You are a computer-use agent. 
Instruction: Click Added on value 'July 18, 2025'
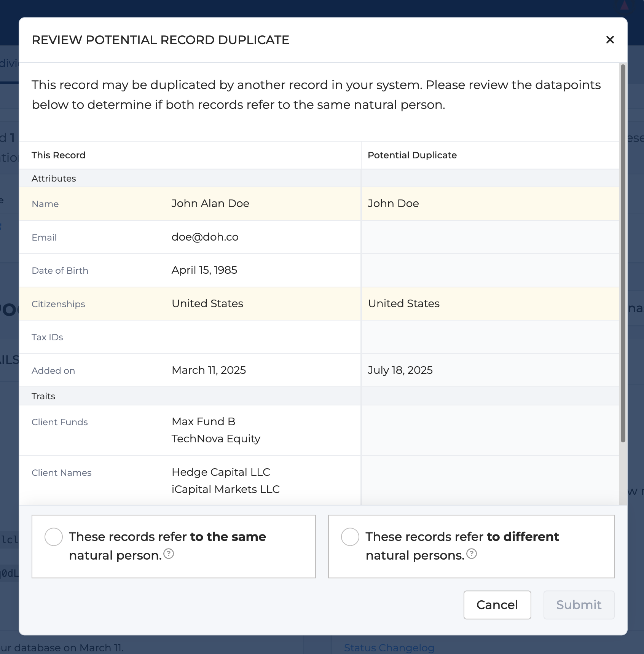pyautogui.click(x=400, y=370)
